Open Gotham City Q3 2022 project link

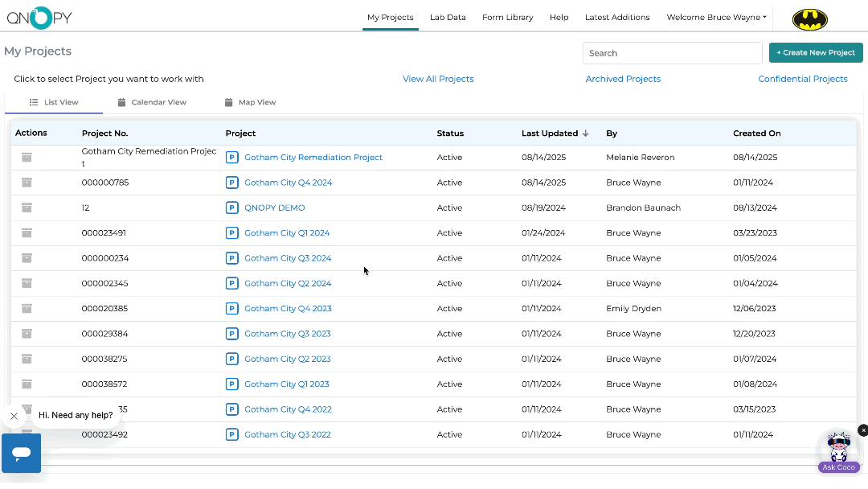[x=288, y=434]
